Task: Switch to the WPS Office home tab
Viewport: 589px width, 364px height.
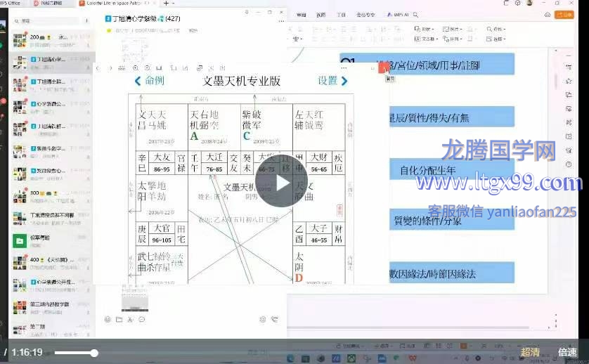Action: pyautogui.click(x=11, y=3)
